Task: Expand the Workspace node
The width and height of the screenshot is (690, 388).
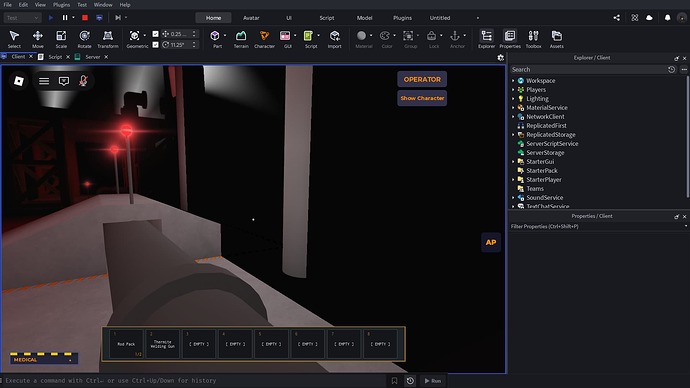Action: pos(513,81)
